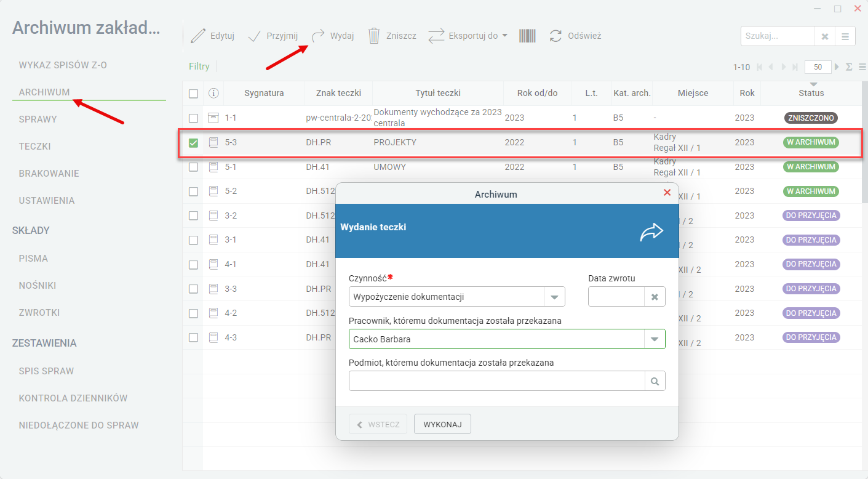
Task: Click the WYKONAJ button
Action: pyautogui.click(x=442, y=424)
